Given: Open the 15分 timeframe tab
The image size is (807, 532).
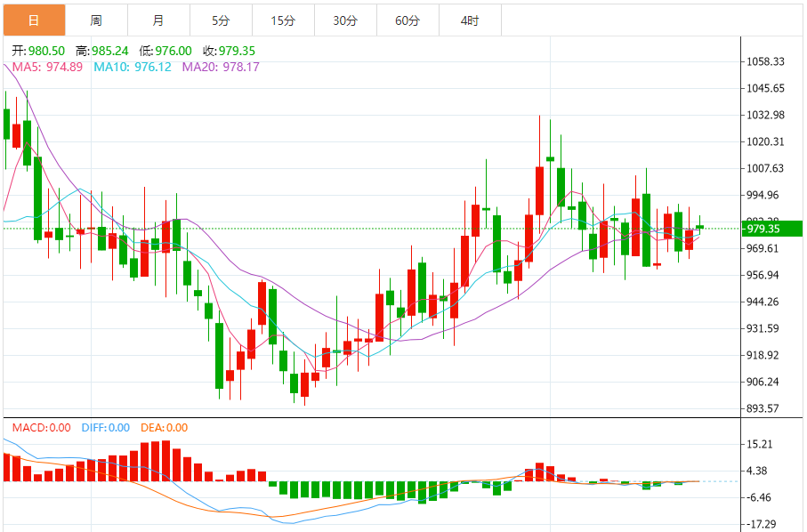Looking at the screenshot, I should tap(283, 20).
